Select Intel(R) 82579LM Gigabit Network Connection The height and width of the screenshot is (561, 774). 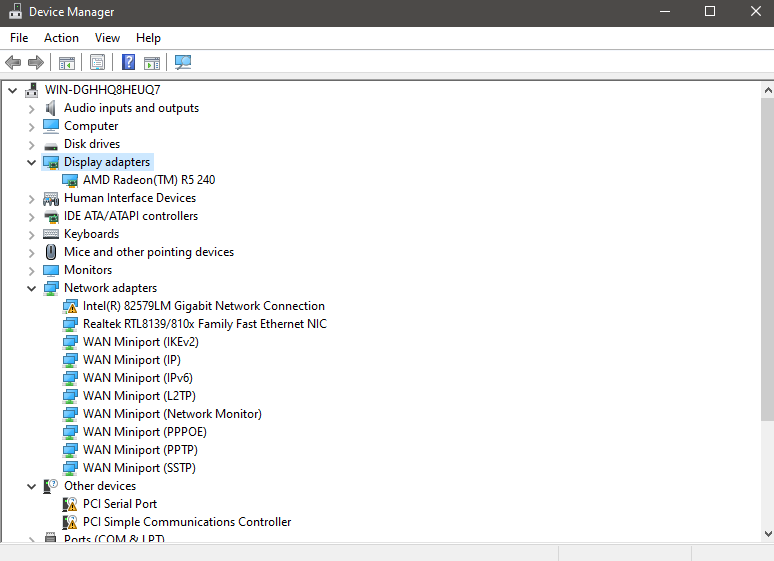pyautogui.click(x=203, y=306)
